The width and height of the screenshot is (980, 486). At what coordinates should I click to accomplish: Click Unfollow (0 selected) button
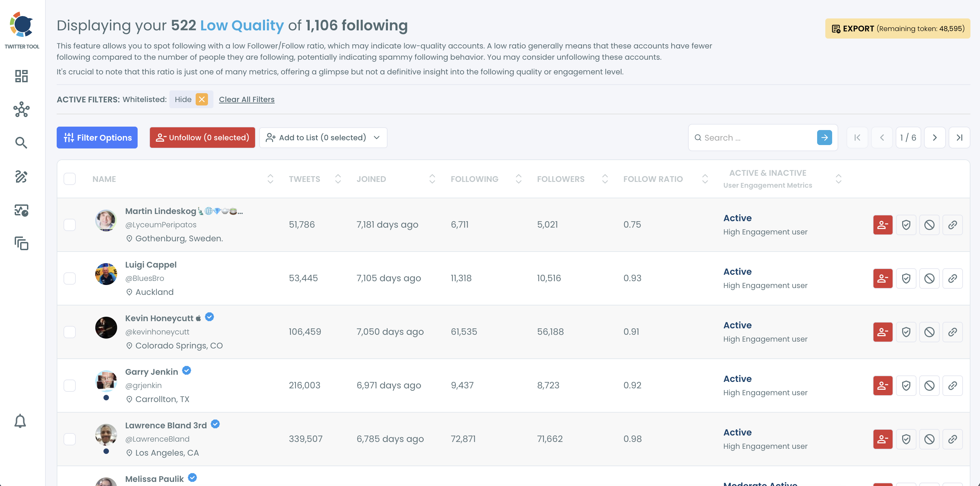point(202,138)
